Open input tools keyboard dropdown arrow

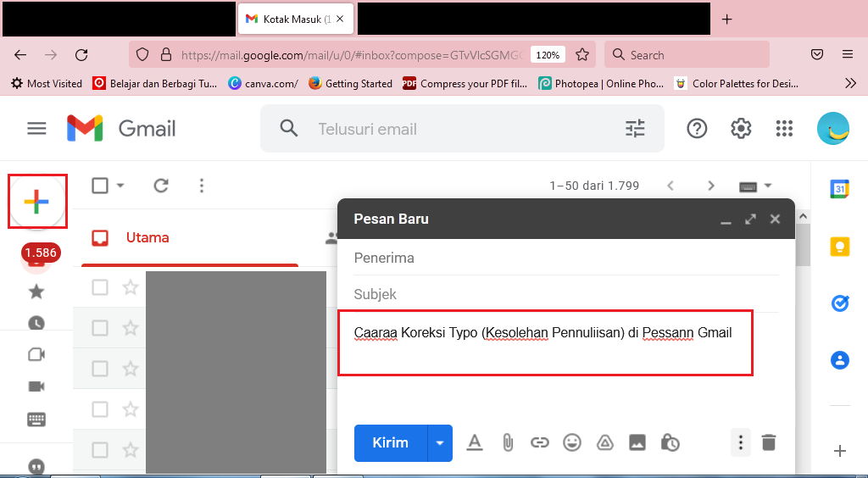pos(768,186)
